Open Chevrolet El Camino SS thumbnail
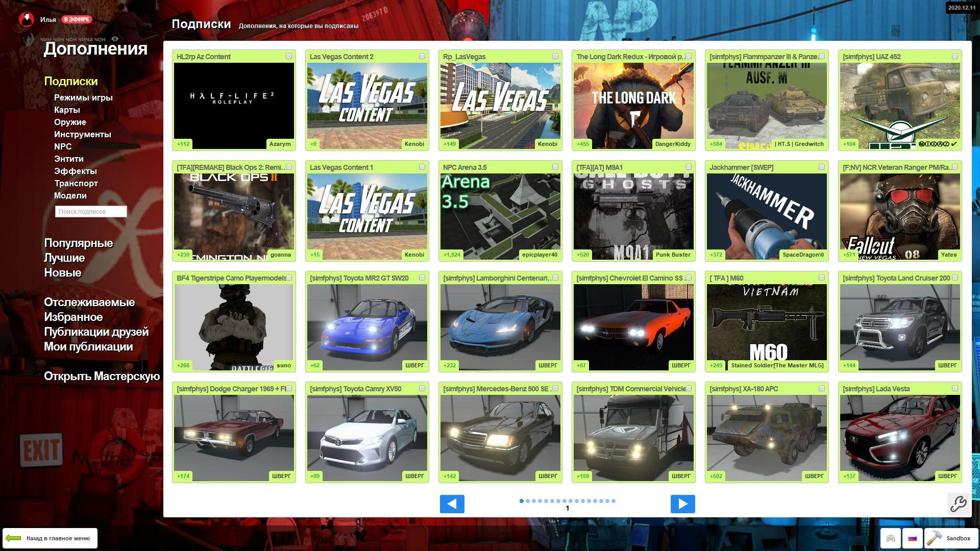 coord(633,327)
